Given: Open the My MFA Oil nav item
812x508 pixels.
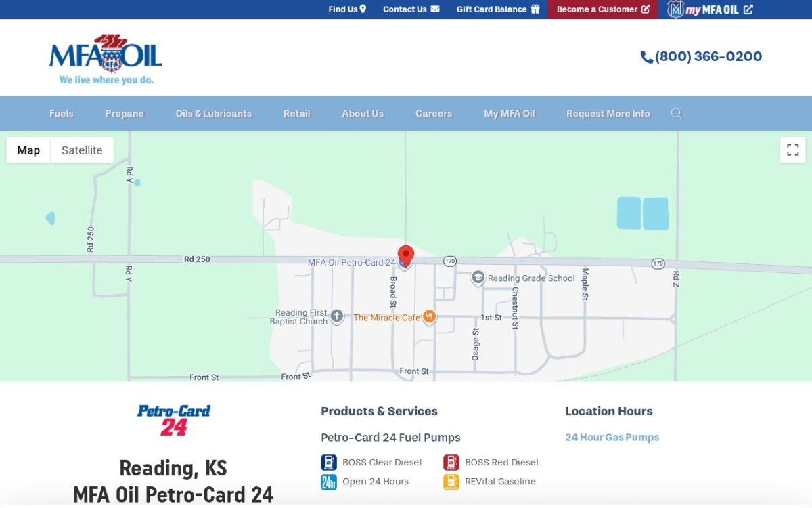Looking at the screenshot, I should click(x=510, y=113).
